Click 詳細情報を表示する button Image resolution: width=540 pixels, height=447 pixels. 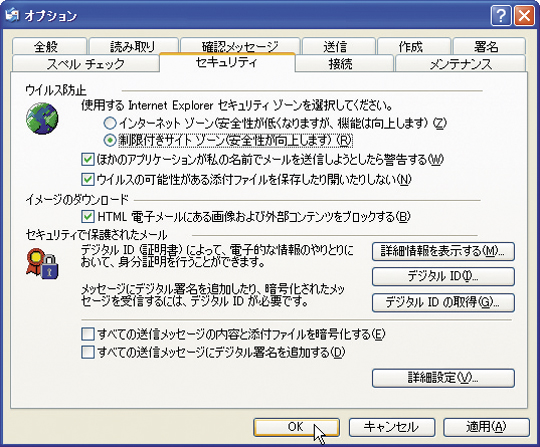click(443, 251)
